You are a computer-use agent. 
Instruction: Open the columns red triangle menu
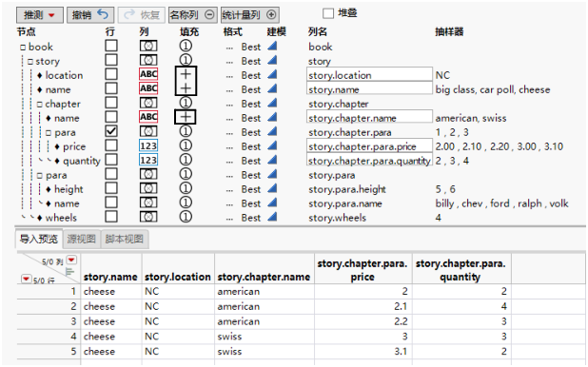pyautogui.click(x=71, y=260)
